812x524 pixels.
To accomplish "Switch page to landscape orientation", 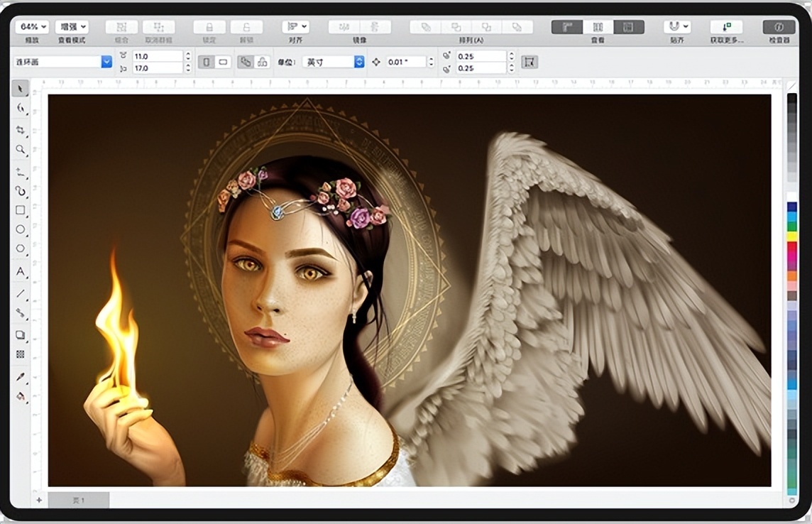I will coord(223,62).
